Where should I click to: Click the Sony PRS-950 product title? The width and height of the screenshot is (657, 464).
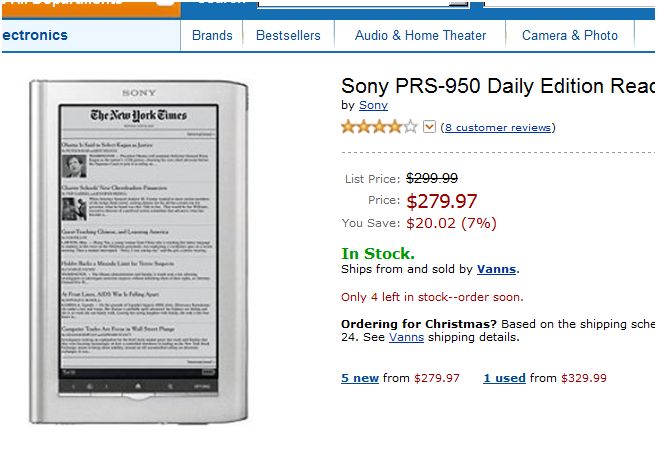pyautogui.click(x=497, y=86)
